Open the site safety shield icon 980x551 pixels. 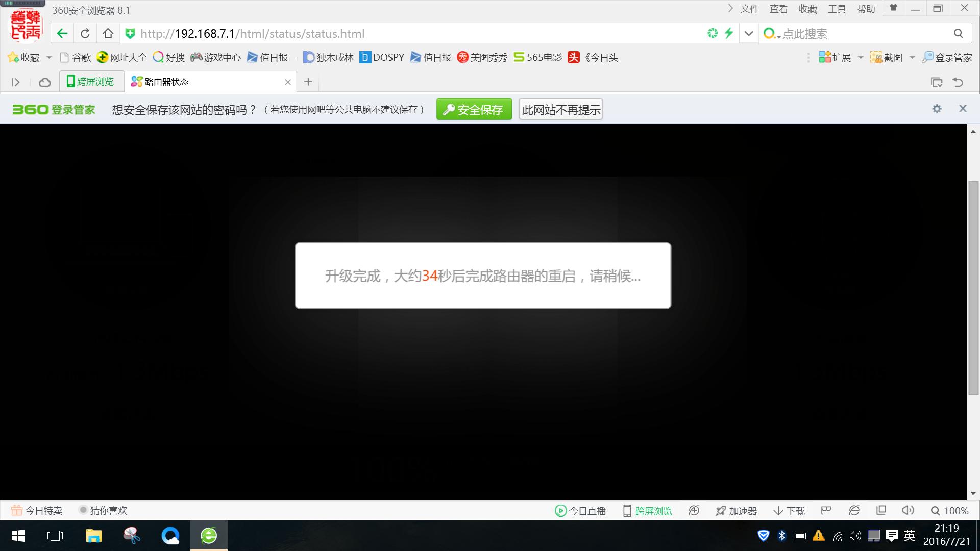(130, 33)
